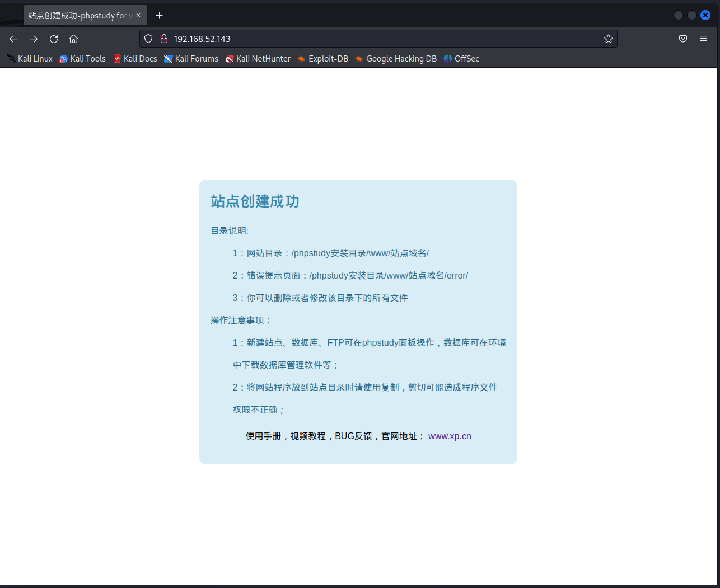Open the Firefox application menu

[x=703, y=39]
